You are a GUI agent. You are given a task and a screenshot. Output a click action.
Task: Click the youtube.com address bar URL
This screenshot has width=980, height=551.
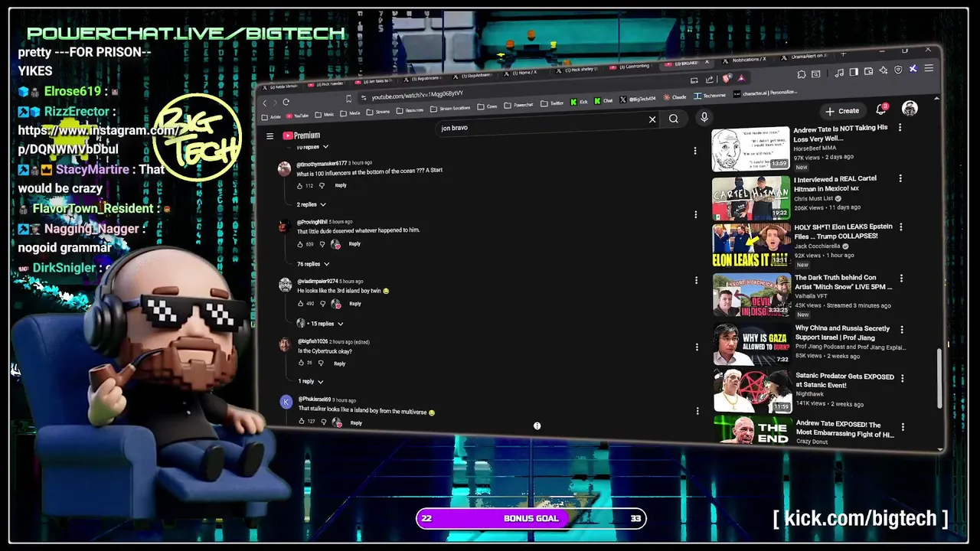(417, 95)
